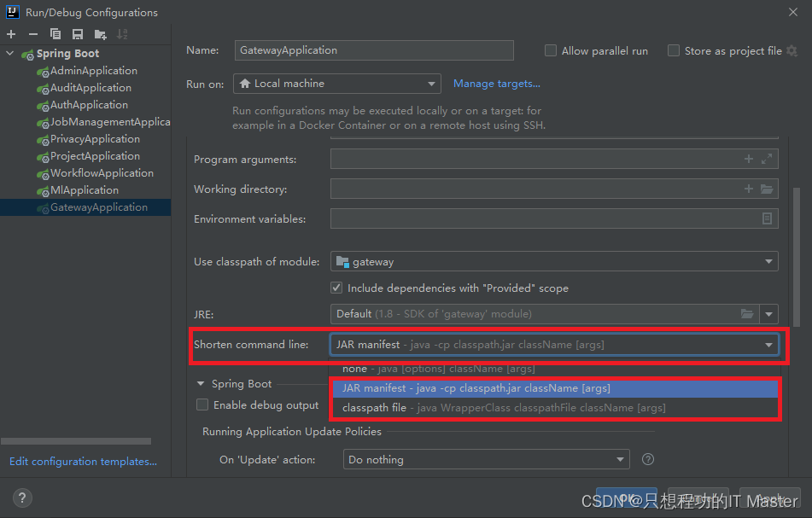The height and width of the screenshot is (518, 812).
Task: Uncheck Include dependencies with Provided scope
Action: click(x=336, y=287)
